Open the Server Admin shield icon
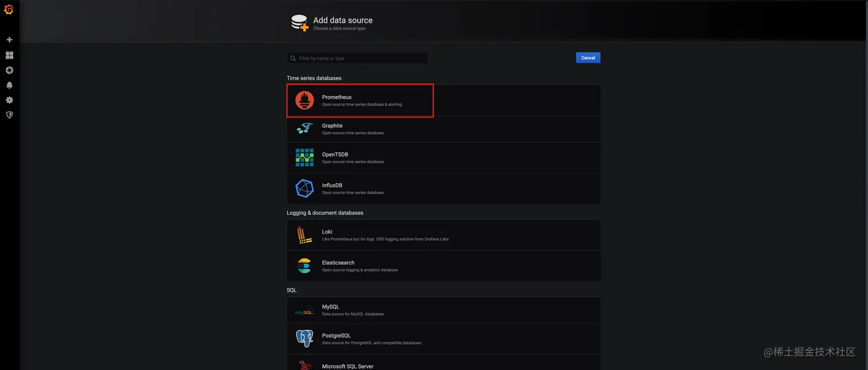 pos(9,115)
